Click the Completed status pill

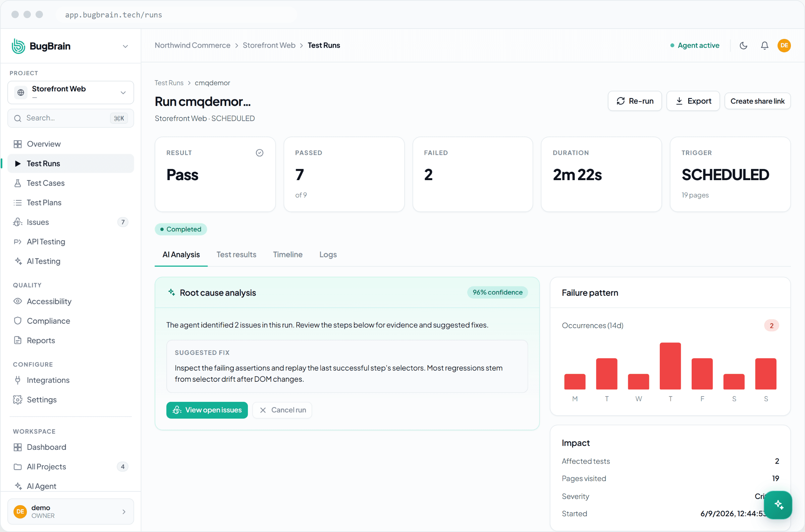pos(181,229)
